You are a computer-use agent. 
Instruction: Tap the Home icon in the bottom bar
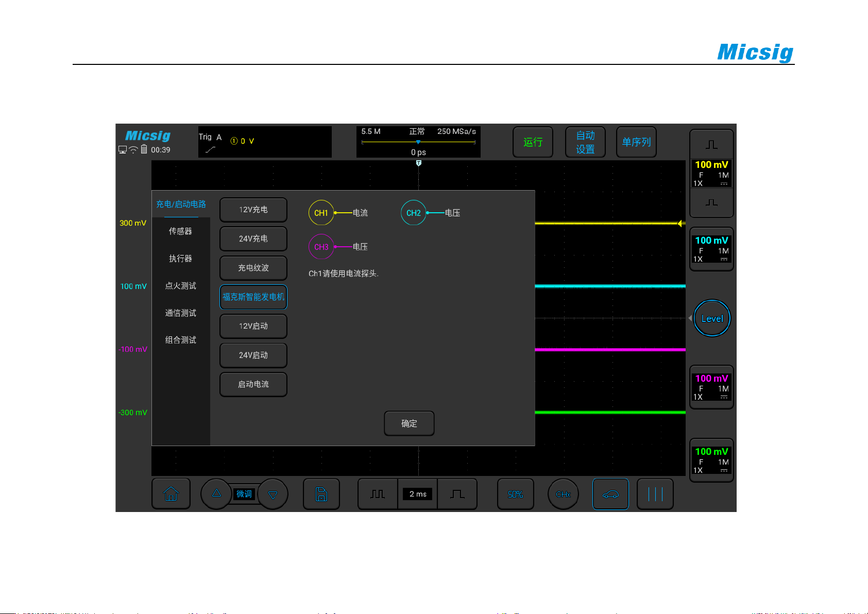tap(171, 493)
